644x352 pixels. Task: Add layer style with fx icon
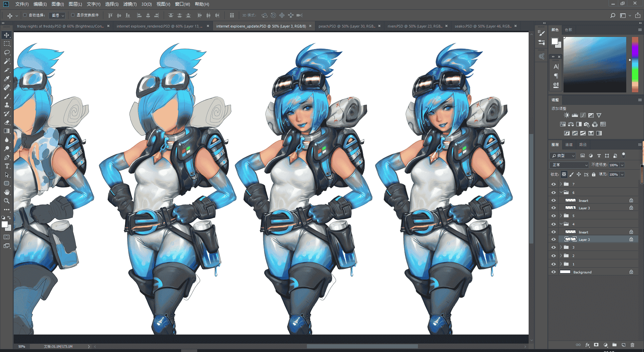(x=587, y=345)
